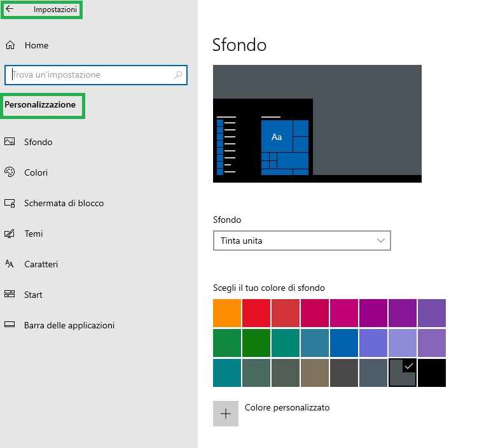Pick the teal swatch in bottom row
Viewport: 477px width, 448px height.
coord(227,373)
